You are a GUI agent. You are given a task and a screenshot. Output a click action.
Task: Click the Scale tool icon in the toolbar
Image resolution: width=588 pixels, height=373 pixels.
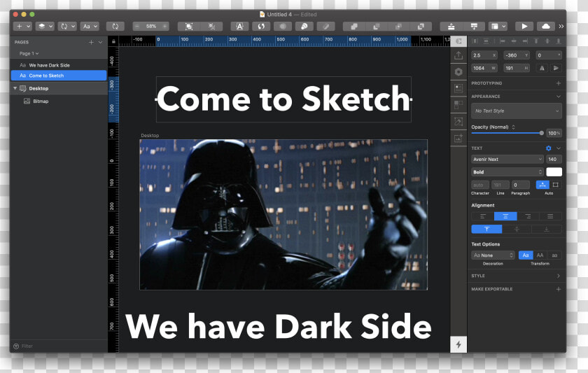(x=304, y=26)
